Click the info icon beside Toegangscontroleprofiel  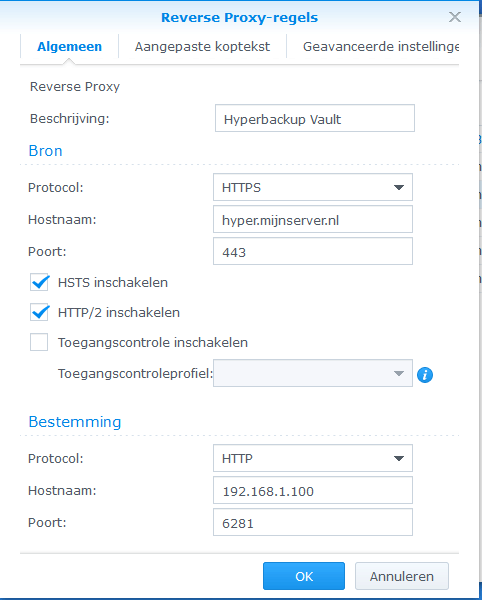(x=425, y=375)
